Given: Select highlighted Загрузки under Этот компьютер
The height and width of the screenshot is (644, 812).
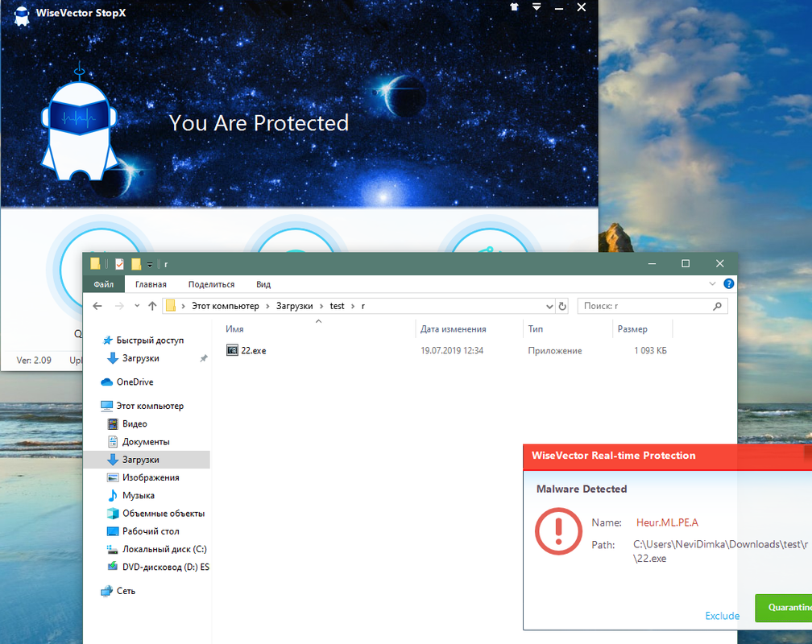Looking at the screenshot, I should 140,460.
